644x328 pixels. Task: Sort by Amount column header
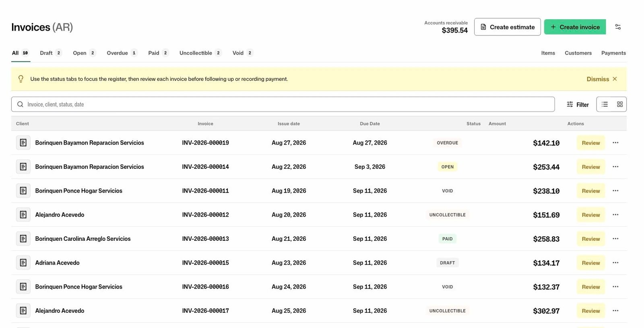coord(497,124)
